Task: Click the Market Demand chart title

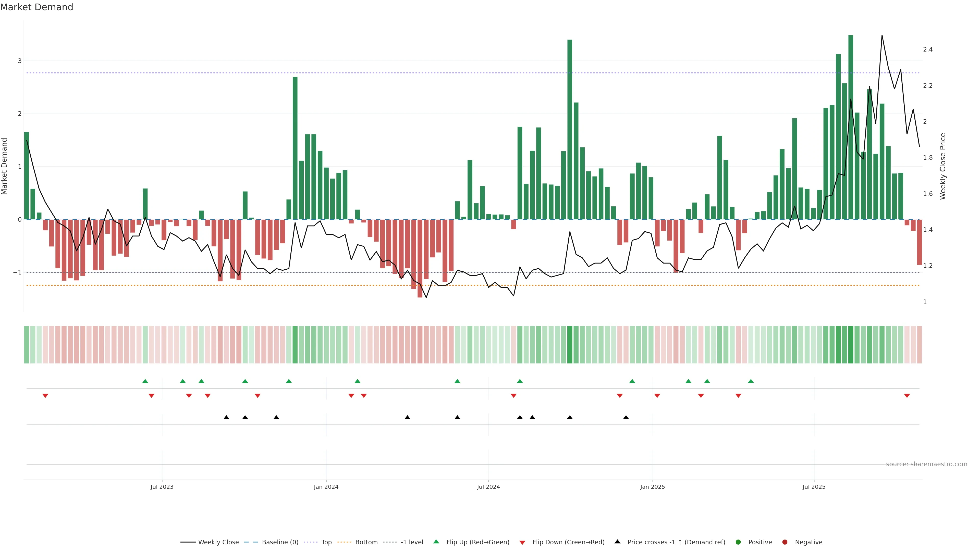Action: [36, 7]
